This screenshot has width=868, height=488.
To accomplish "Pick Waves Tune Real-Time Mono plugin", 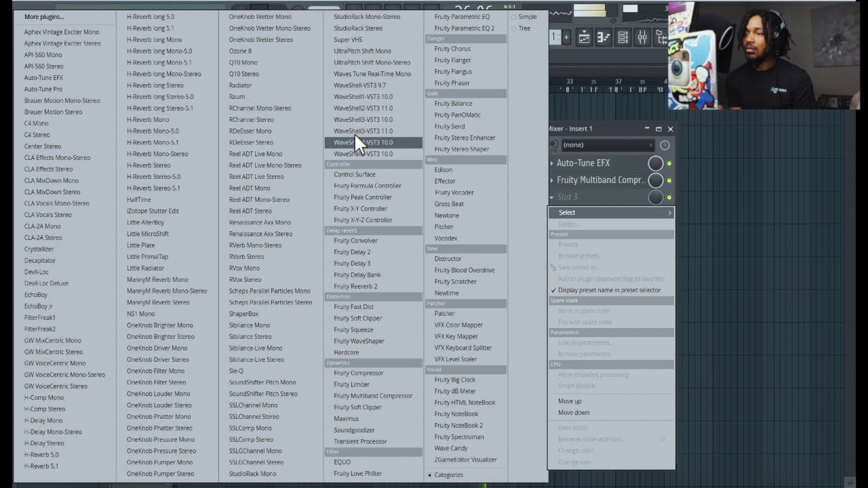I will click(x=372, y=74).
